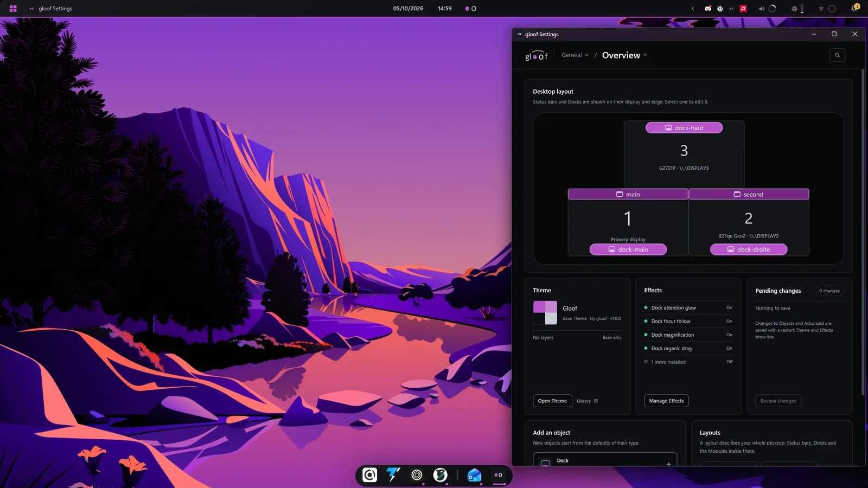Click the gloof logo in settings header
This screenshot has width=868, height=488.
[537, 55]
